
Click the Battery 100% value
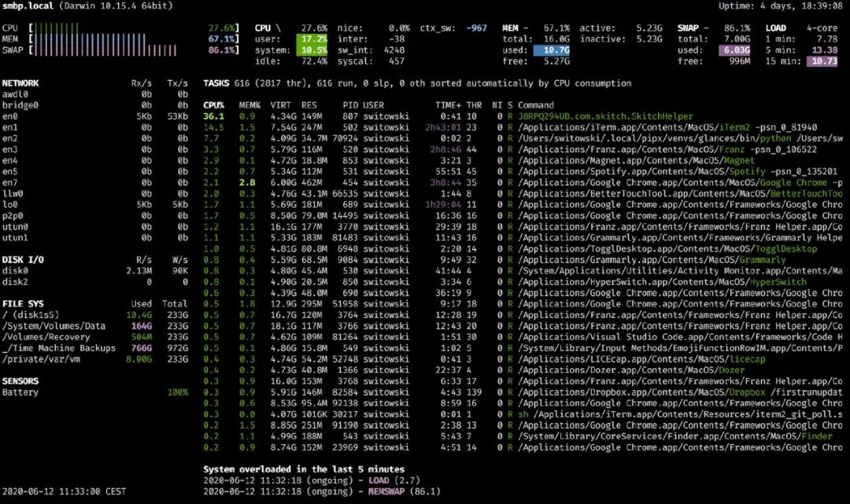178,392
